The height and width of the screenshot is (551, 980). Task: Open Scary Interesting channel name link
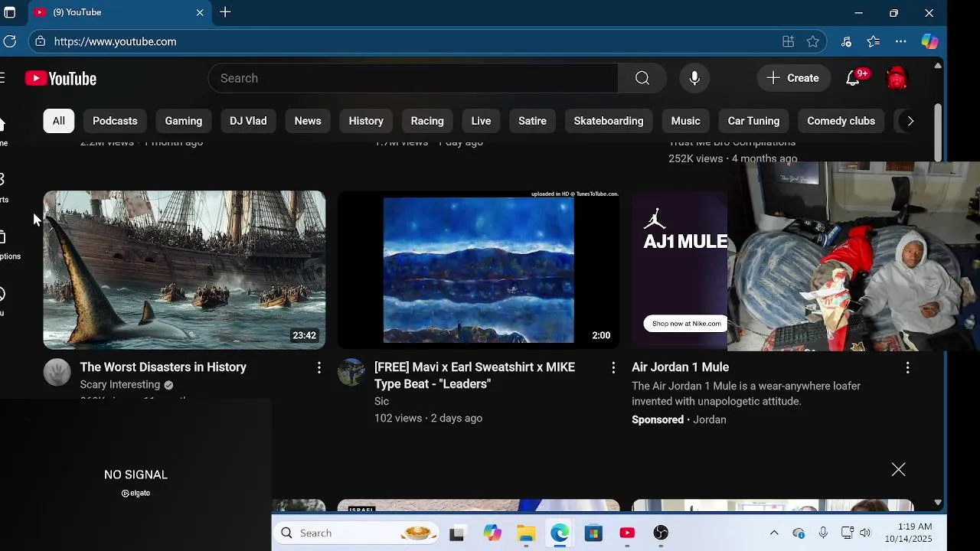120,385
